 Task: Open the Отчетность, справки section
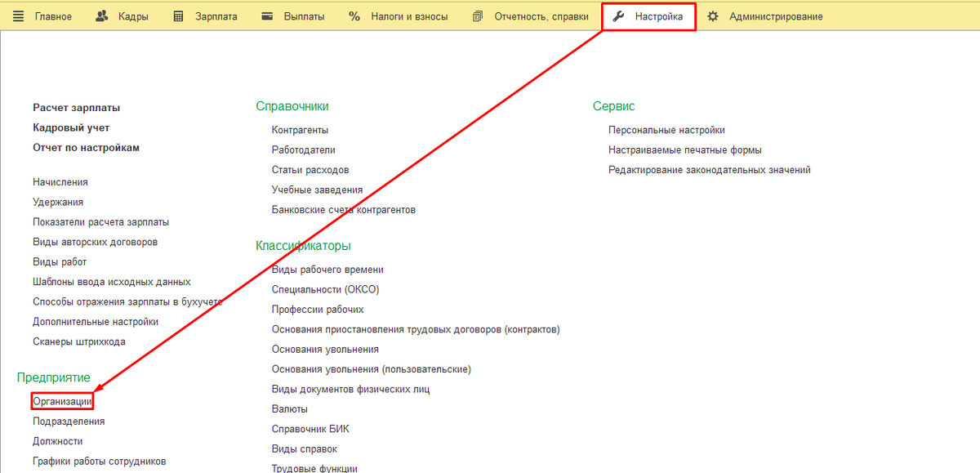541,16
